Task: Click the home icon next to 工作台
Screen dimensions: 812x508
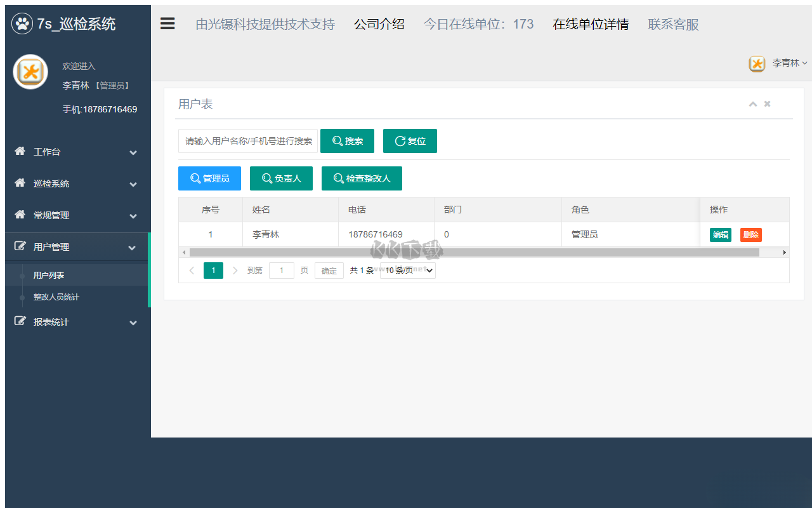Action: [x=20, y=152]
